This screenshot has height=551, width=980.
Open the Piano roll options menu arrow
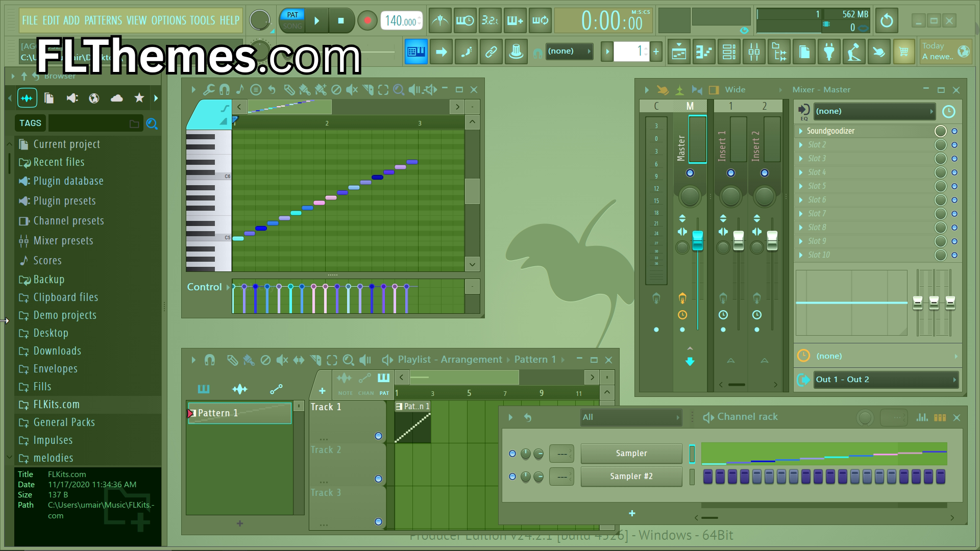tap(193, 90)
